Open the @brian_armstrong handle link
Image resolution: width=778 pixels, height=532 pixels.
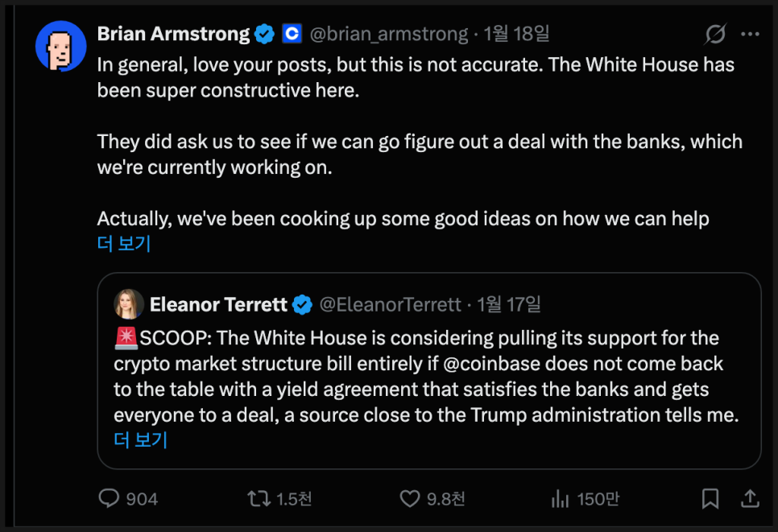[x=389, y=34]
